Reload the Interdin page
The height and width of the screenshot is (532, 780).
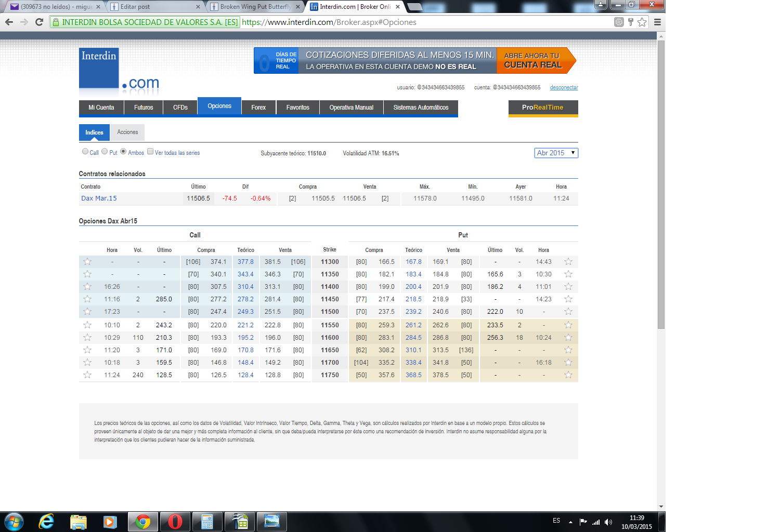coord(39,22)
